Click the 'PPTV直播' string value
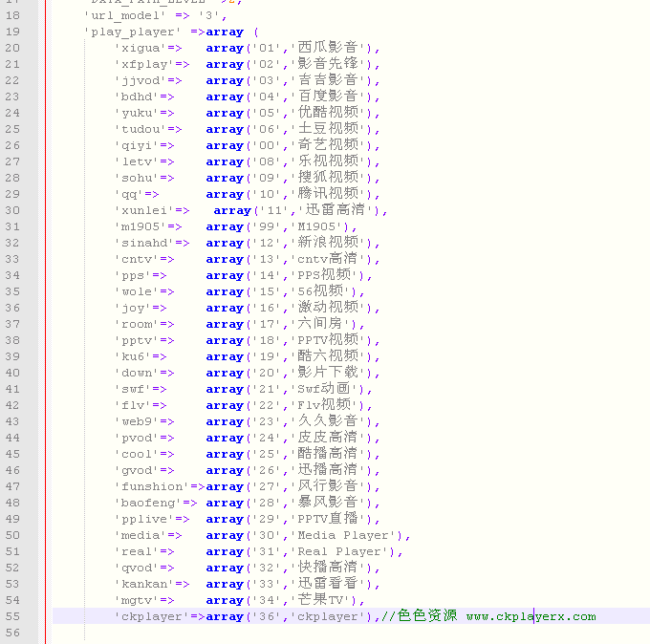 pos(328,519)
